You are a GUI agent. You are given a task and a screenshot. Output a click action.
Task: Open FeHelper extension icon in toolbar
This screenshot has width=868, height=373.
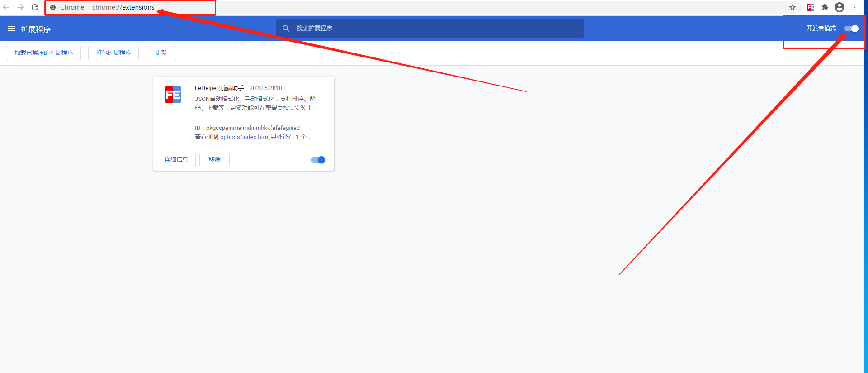tap(811, 7)
